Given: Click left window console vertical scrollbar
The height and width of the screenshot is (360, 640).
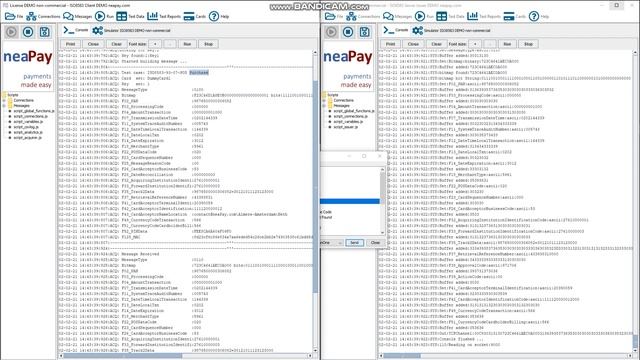Looking at the screenshot, I should (315, 202).
